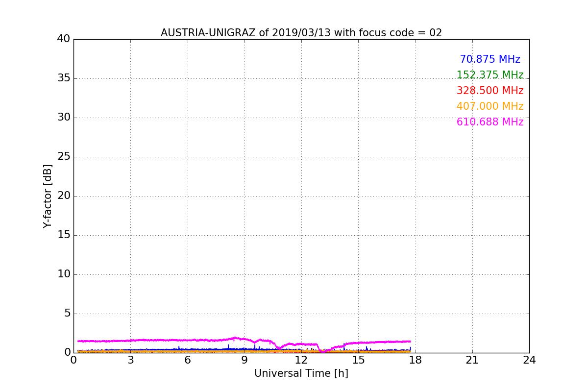The width and height of the screenshot is (588, 392).
Task: Select the 610.688 MHz legend label
Action: (x=490, y=122)
